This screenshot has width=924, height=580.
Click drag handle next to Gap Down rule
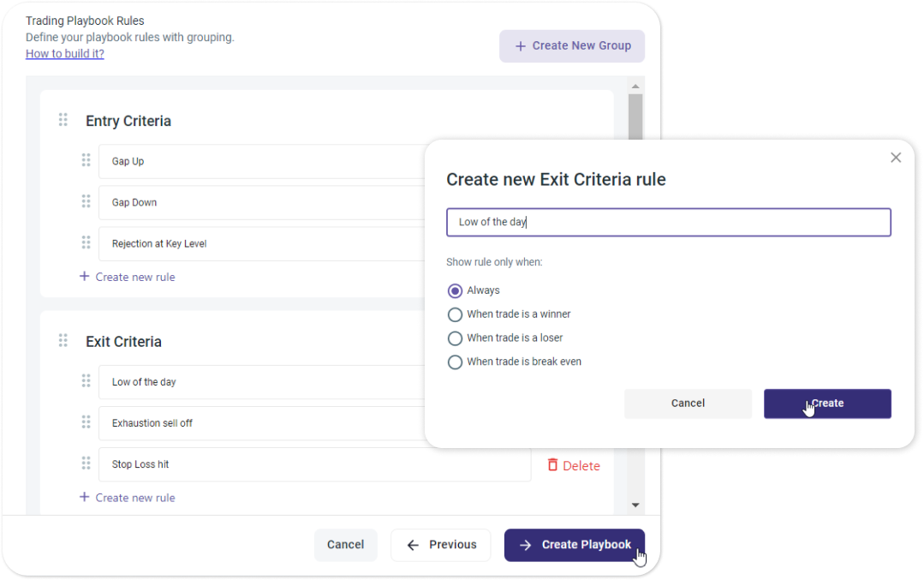coord(86,201)
